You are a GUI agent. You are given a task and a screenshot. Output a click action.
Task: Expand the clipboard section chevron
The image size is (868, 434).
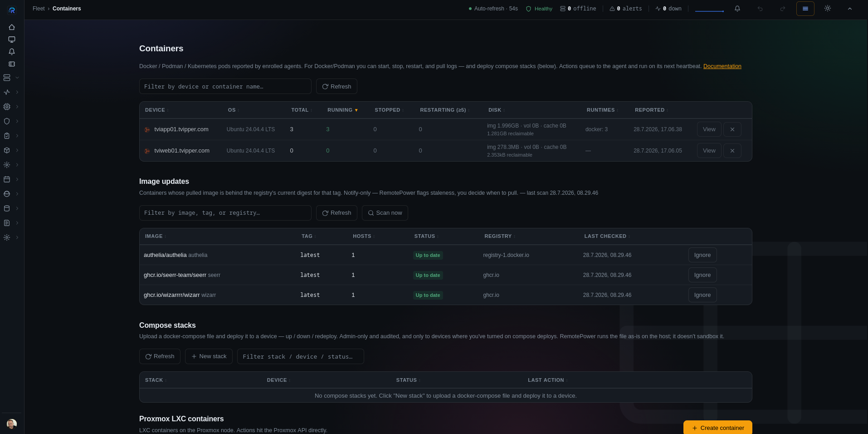click(17, 136)
